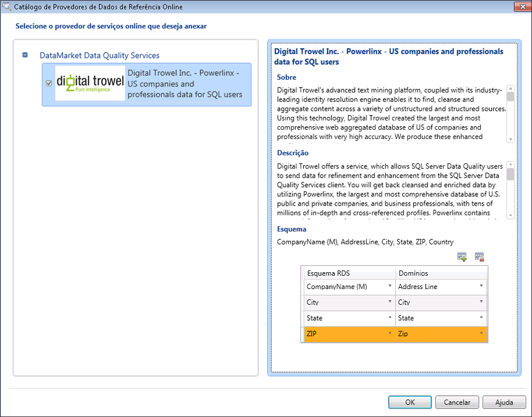Click the add schema mapping icon
The height and width of the screenshot is (417, 532).
pos(462,257)
